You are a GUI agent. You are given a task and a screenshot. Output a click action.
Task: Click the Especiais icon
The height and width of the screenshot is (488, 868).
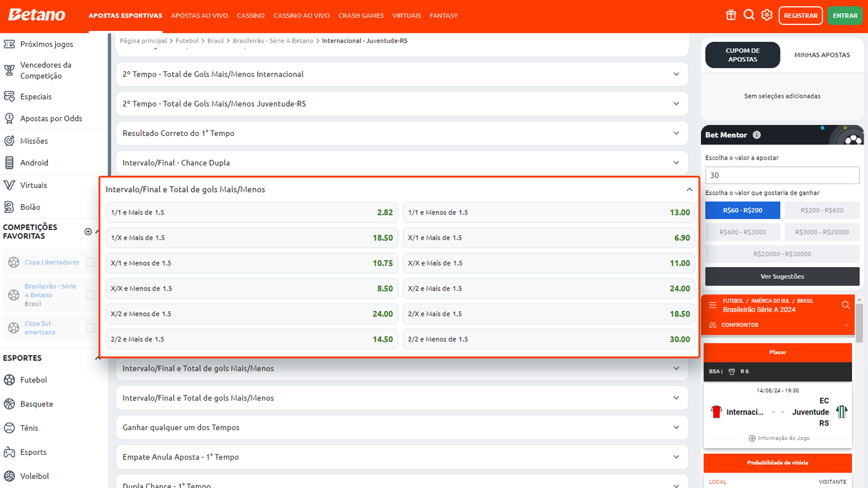[9, 96]
